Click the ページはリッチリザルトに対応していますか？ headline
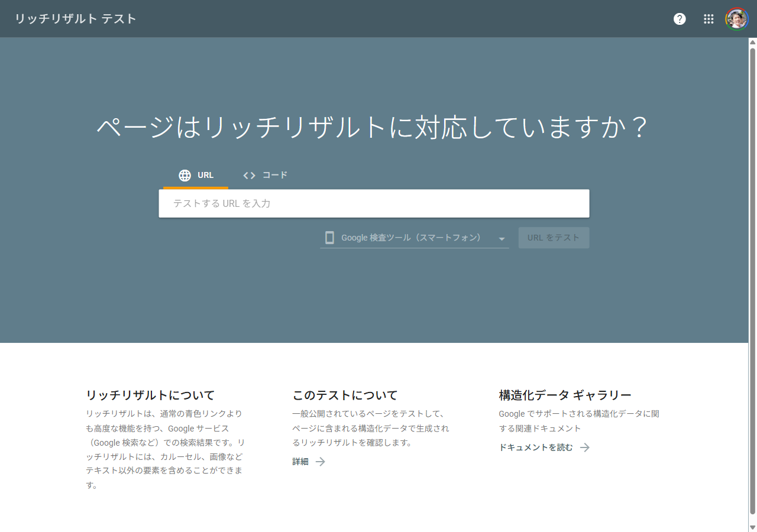 tap(373, 127)
